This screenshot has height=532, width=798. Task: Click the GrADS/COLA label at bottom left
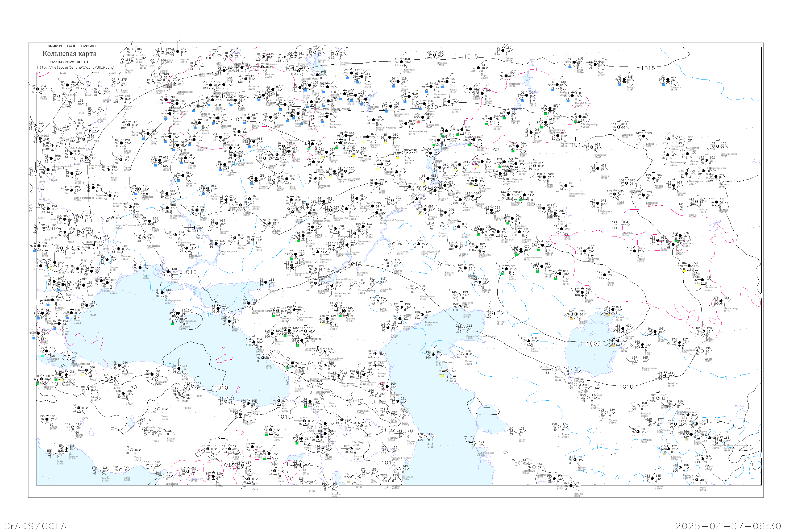click(x=35, y=526)
